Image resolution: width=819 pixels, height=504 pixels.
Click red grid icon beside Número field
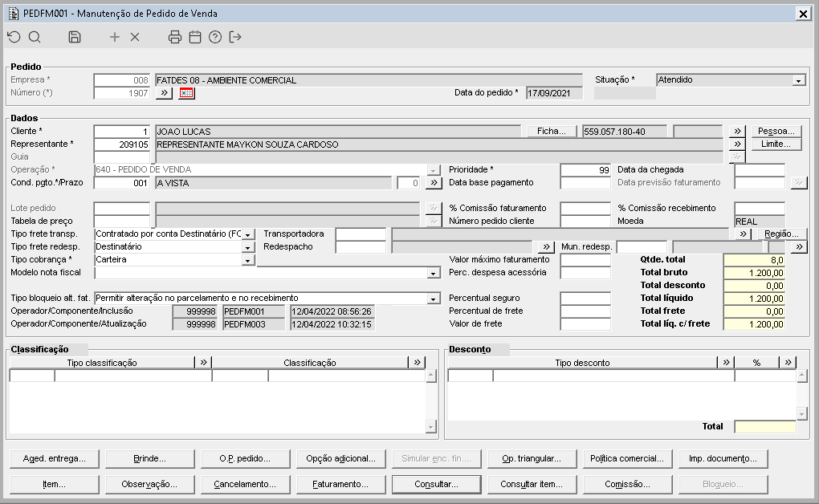(186, 93)
